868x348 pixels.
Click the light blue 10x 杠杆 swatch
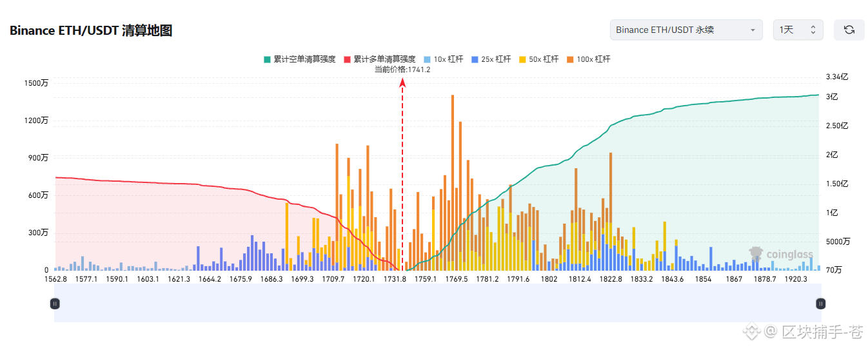[427, 59]
